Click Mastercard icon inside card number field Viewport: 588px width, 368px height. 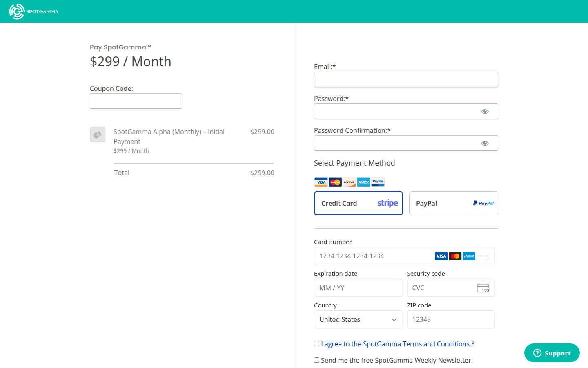click(455, 256)
